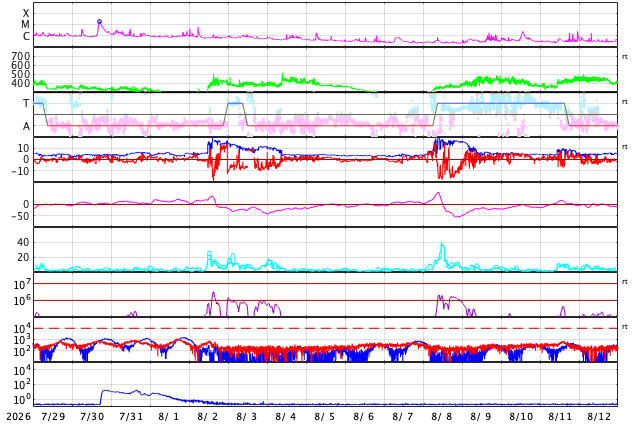This screenshot has height=424, width=634.
Task: Select the 8/12 date label
Action: (x=599, y=416)
